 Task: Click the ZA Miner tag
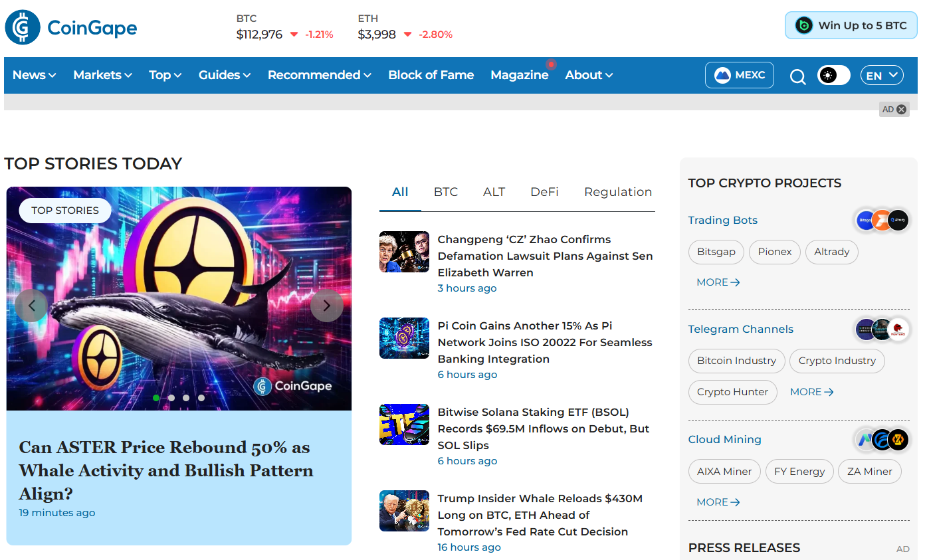click(x=870, y=472)
